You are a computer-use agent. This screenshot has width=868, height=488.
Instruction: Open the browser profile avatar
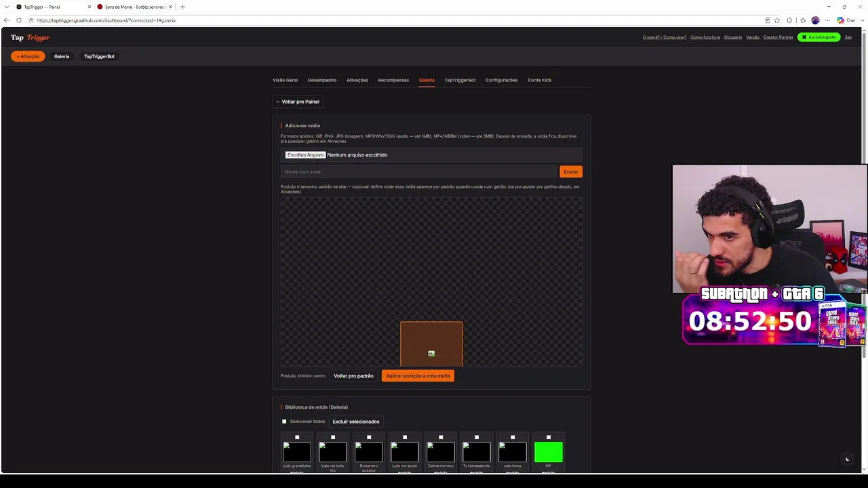click(x=815, y=20)
